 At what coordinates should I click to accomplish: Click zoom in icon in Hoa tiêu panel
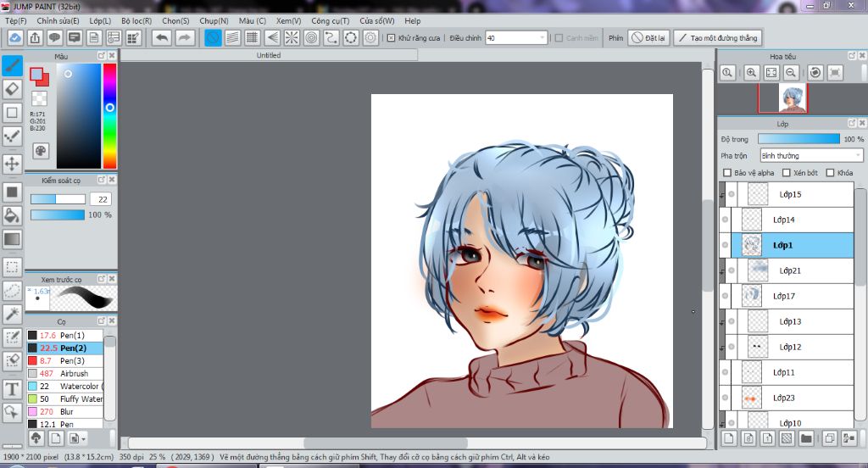pos(751,73)
